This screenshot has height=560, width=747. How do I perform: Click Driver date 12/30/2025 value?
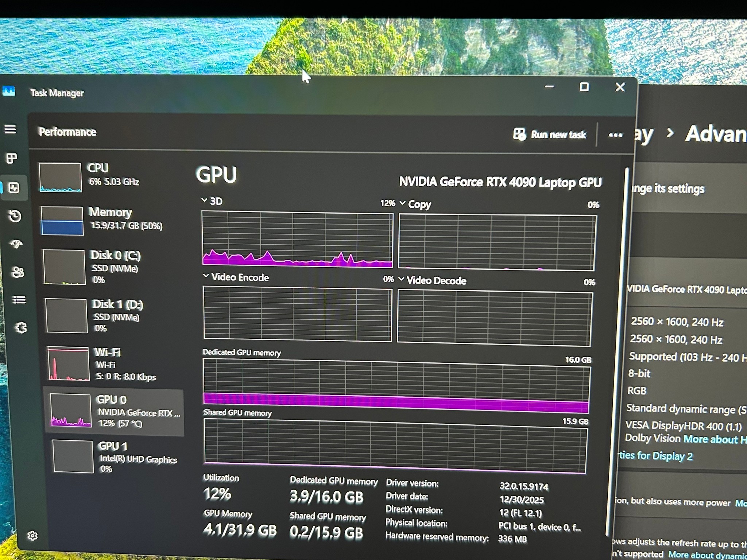(x=522, y=499)
